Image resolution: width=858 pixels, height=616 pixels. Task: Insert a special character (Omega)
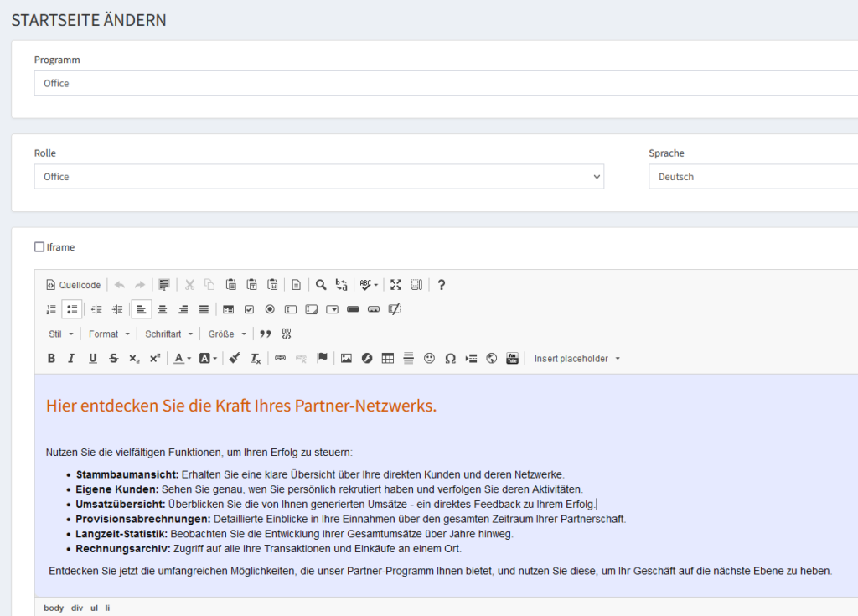[450, 359]
